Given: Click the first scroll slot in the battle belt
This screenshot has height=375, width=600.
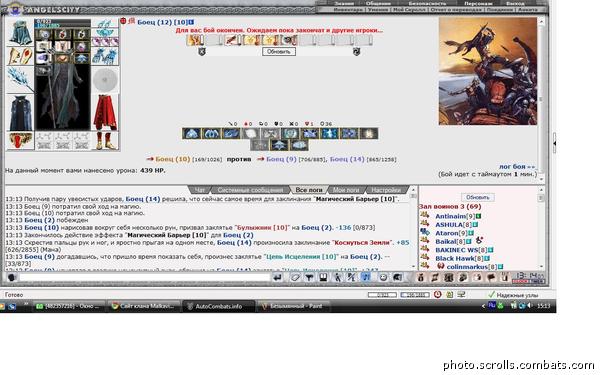Looking at the screenshot, I should point(195,40).
